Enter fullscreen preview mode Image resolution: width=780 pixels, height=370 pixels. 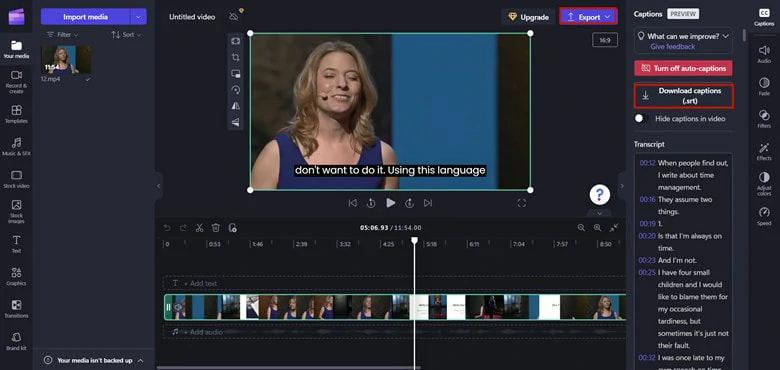coord(521,203)
